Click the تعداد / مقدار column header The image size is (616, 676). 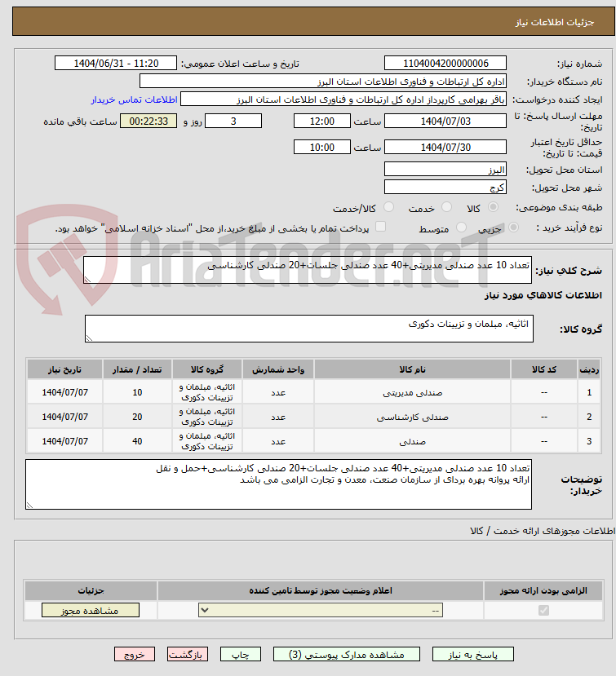coord(137,369)
